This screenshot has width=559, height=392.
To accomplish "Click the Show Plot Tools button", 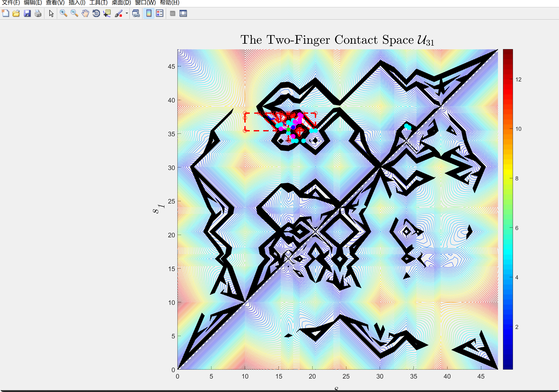I will pyautogui.click(x=183, y=13).
